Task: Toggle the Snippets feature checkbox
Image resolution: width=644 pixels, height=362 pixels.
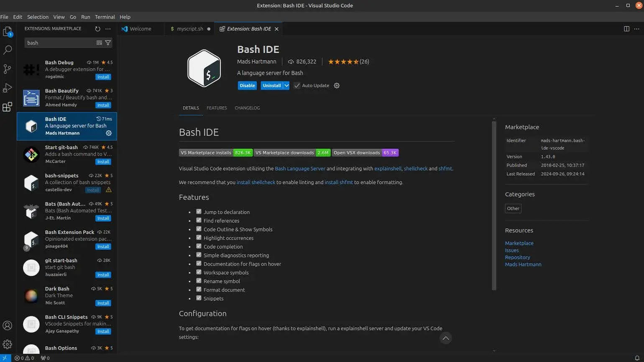Action: coord(199,298)
